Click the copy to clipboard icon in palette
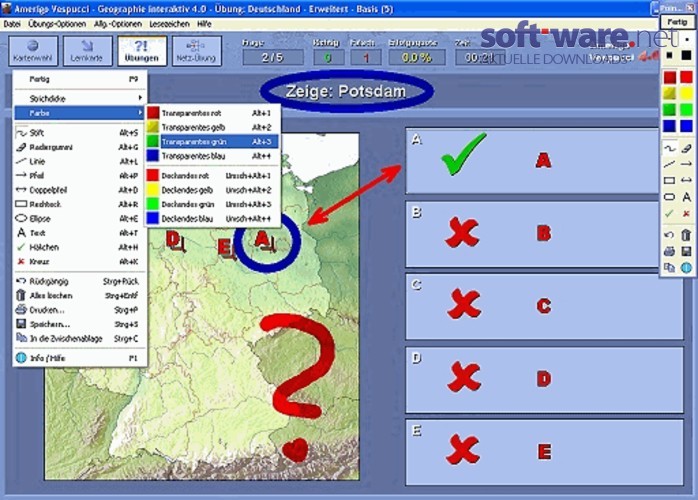The height and width of the screenshot is (500, 698). point(670,268)
